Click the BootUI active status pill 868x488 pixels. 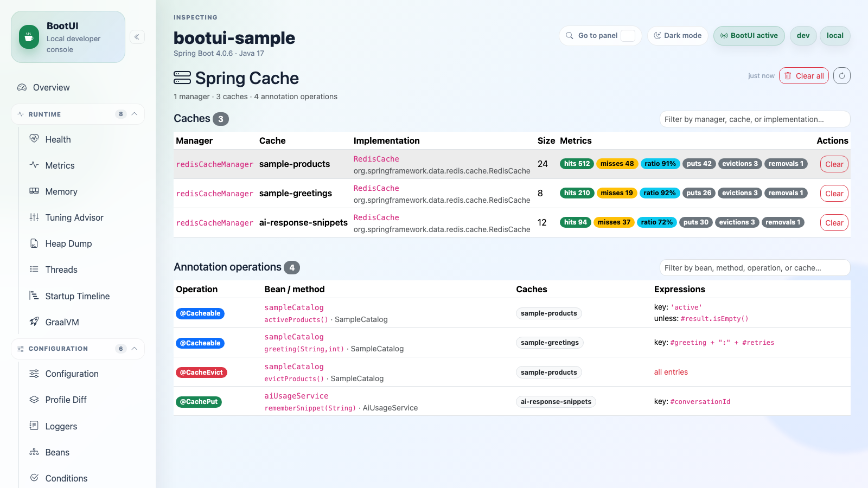point(749,36)
